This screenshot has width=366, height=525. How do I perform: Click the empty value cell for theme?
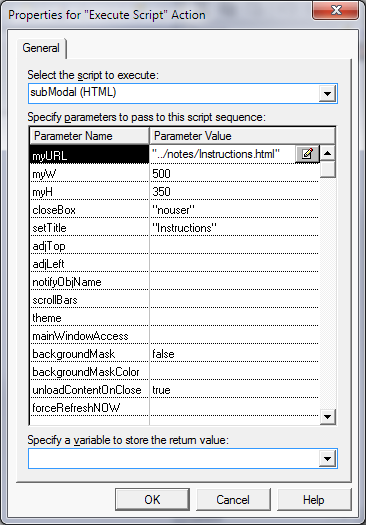click(x=234, y=318)
